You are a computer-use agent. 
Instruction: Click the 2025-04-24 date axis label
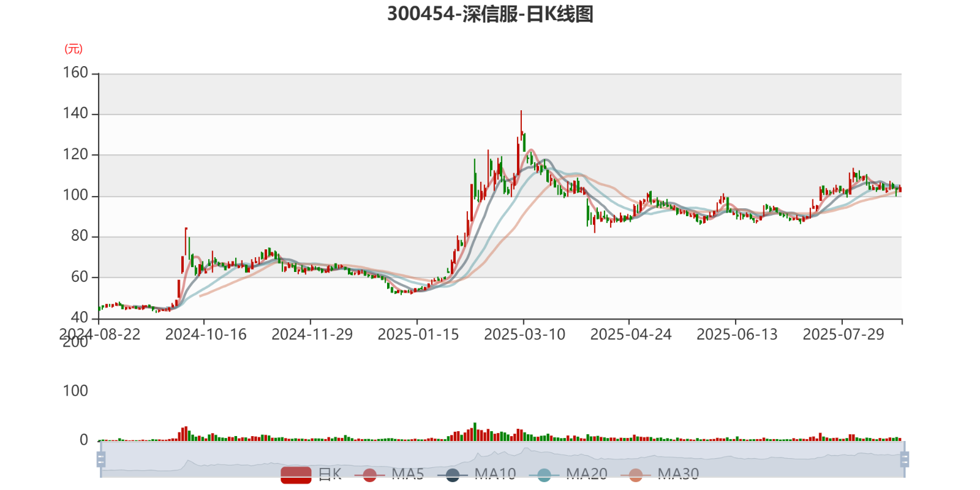coord(631,334)
